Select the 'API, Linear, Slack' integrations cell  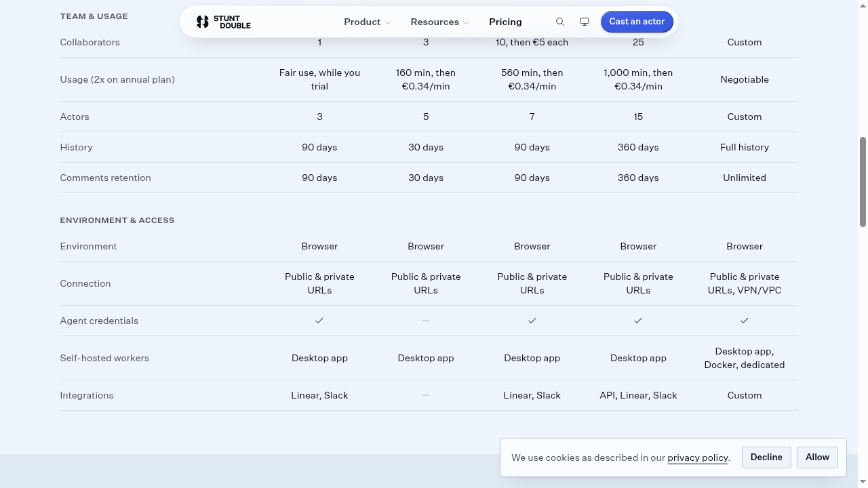[x=638, y=395]
